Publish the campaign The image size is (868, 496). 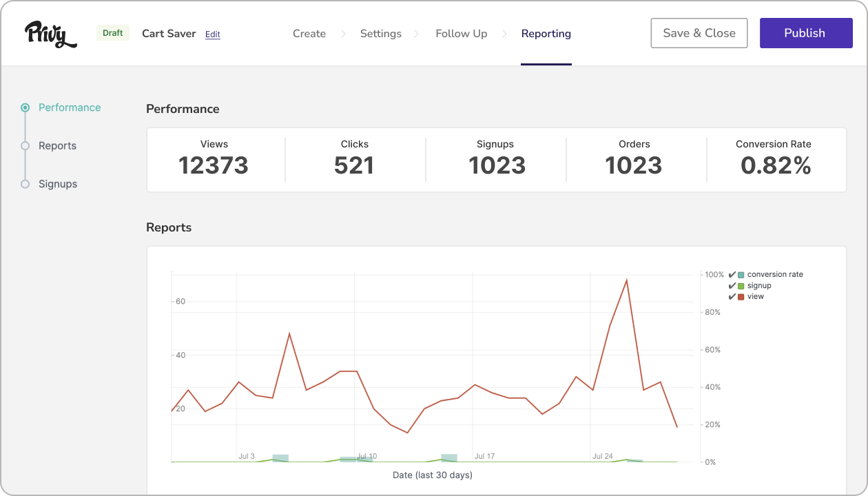pyautogui.click(x=805, y=33)
